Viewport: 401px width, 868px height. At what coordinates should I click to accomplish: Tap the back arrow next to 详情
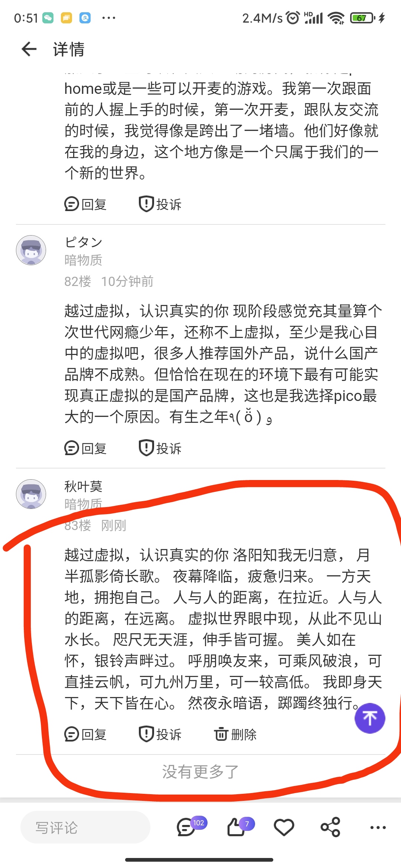click(29, 49)
